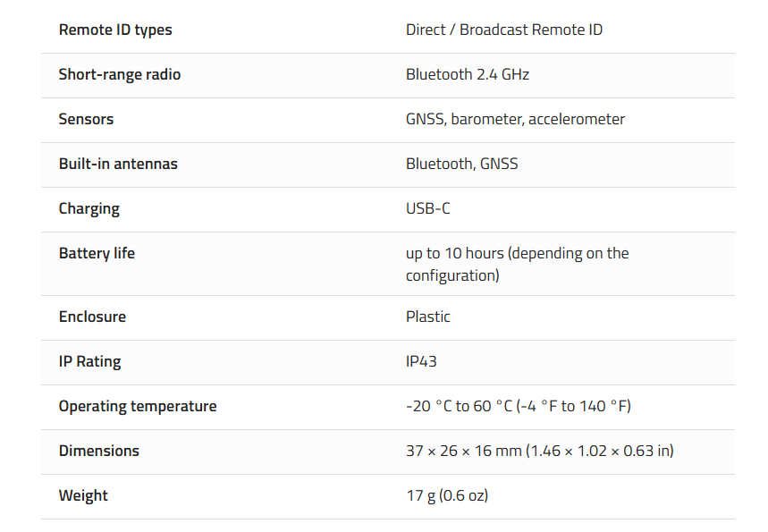Click the "17 g (0.6 oz)" weight value
768x532 pixels.
tap(447, 496)
